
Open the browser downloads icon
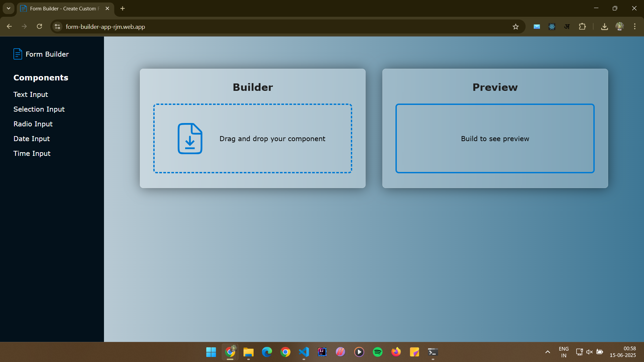coord(604,27)
